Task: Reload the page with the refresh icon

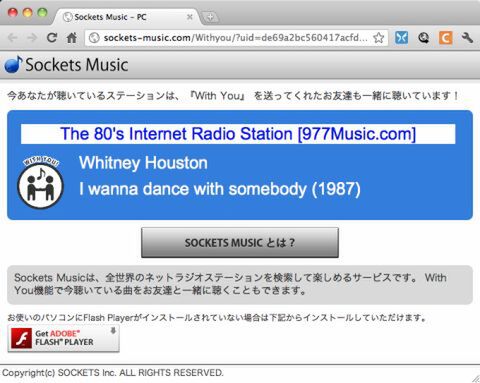Action: tap(52, 38)
